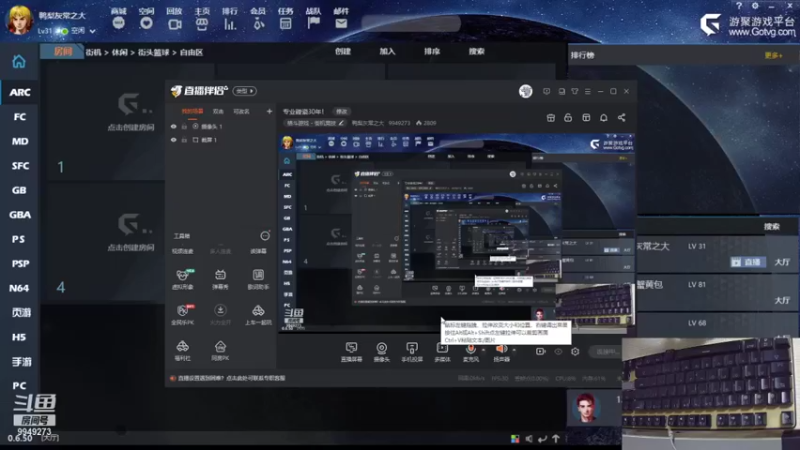Screen dimensions: 800x450
Task: Toggle visibility of 摄像头 1 source
Action: 173,127
